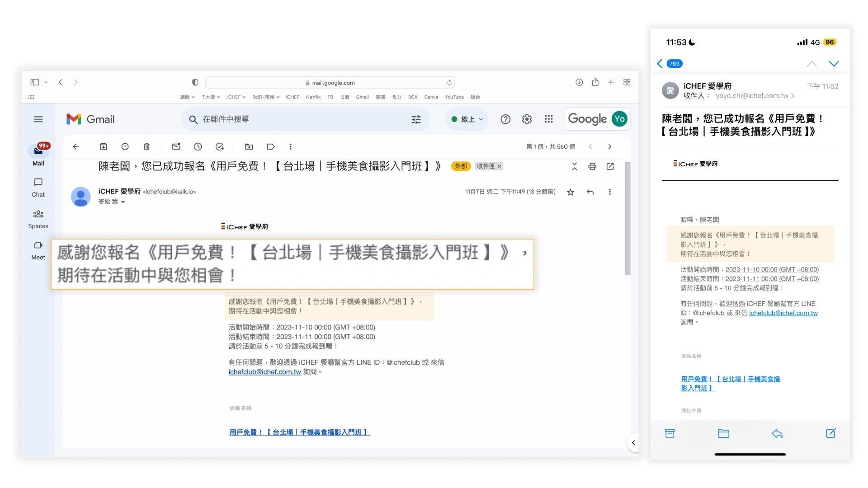
Task: Print the email using printer icon
Action: tap(592, 167)
